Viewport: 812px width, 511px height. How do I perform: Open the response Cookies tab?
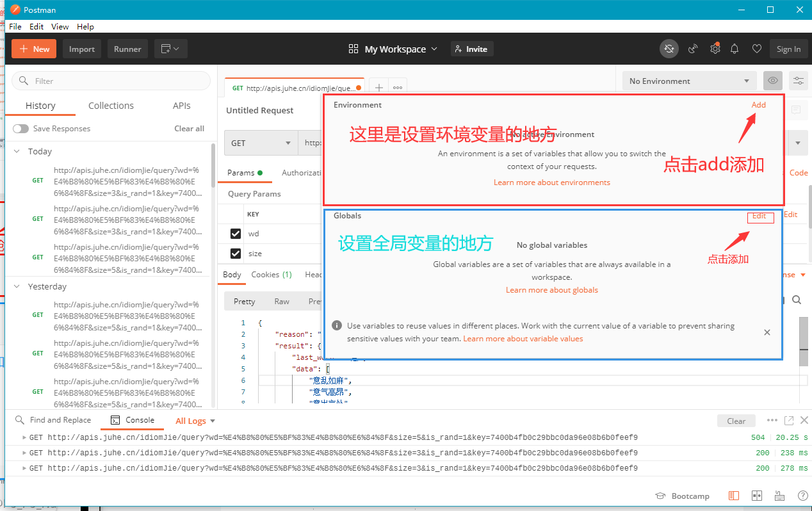coord(272,274)
